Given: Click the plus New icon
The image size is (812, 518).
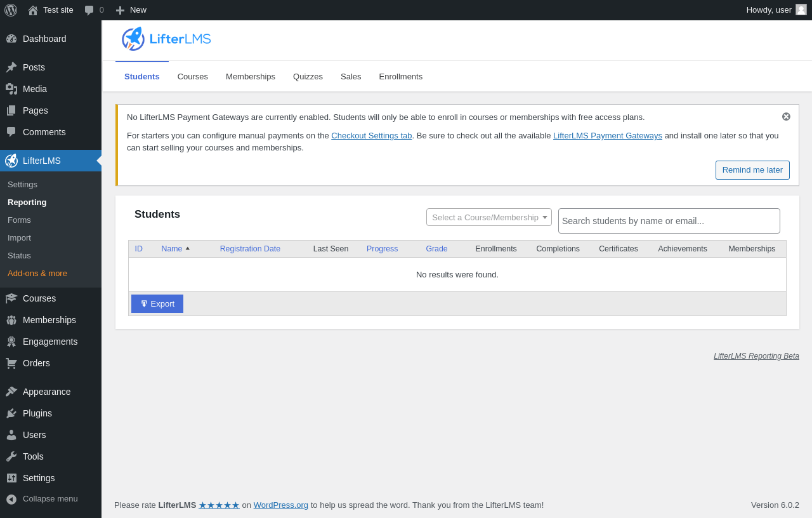Looking at the screenshot, I should point(120,10).
